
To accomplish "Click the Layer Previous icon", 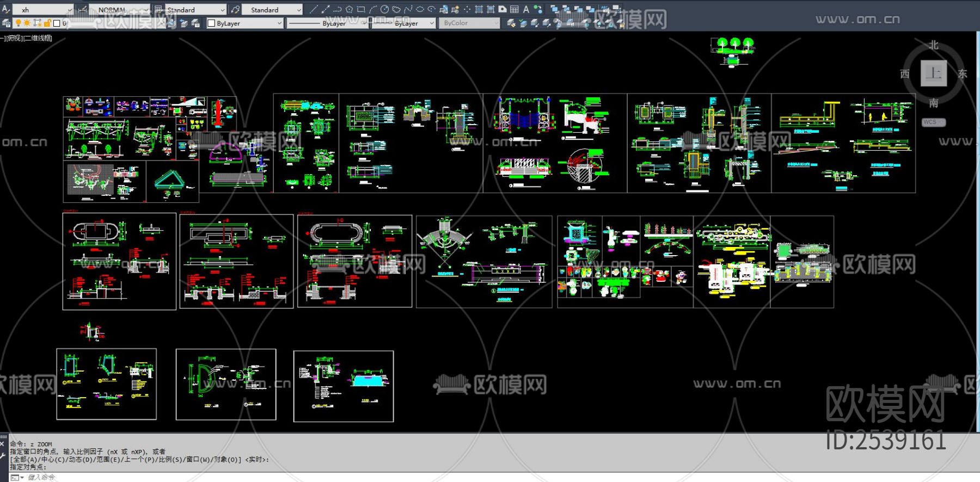I will (183, 23).
